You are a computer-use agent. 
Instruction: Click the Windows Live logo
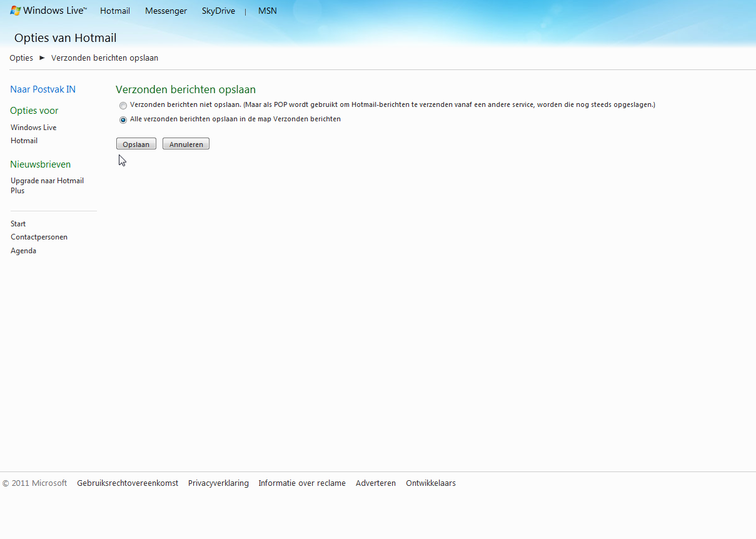click(48, 11)
